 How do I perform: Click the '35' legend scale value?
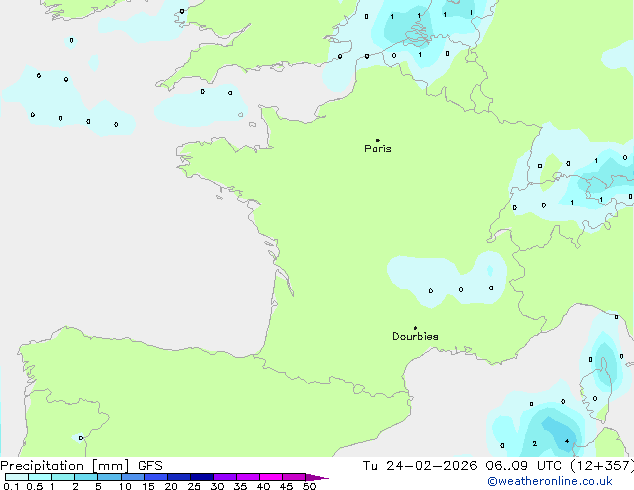point(240,486)
